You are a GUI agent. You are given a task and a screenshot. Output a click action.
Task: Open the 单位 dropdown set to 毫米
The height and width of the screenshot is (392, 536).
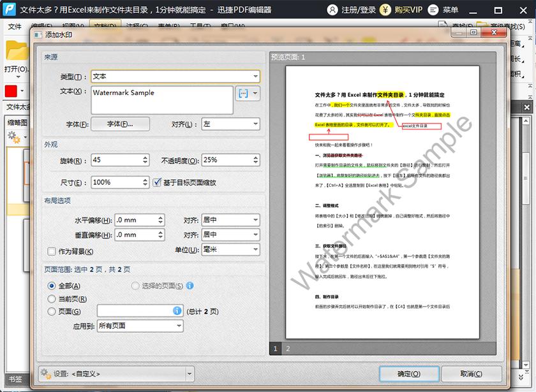231,249
